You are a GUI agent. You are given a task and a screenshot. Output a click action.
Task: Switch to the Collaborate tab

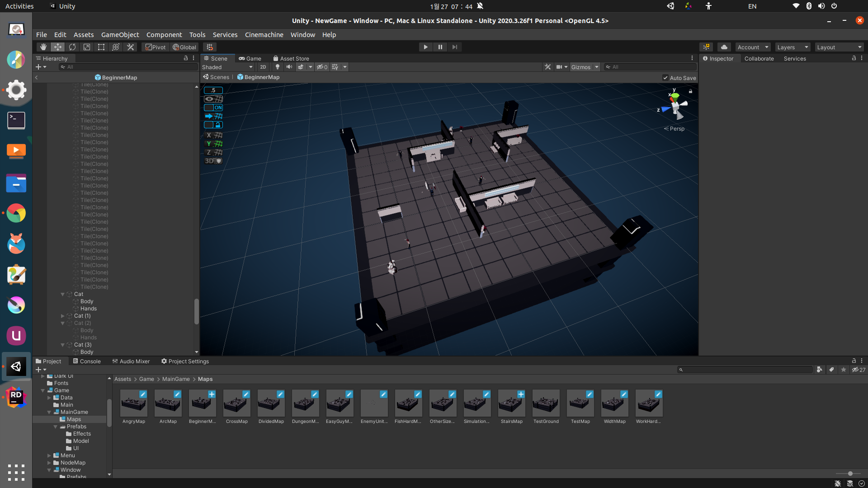pos(759,58)
